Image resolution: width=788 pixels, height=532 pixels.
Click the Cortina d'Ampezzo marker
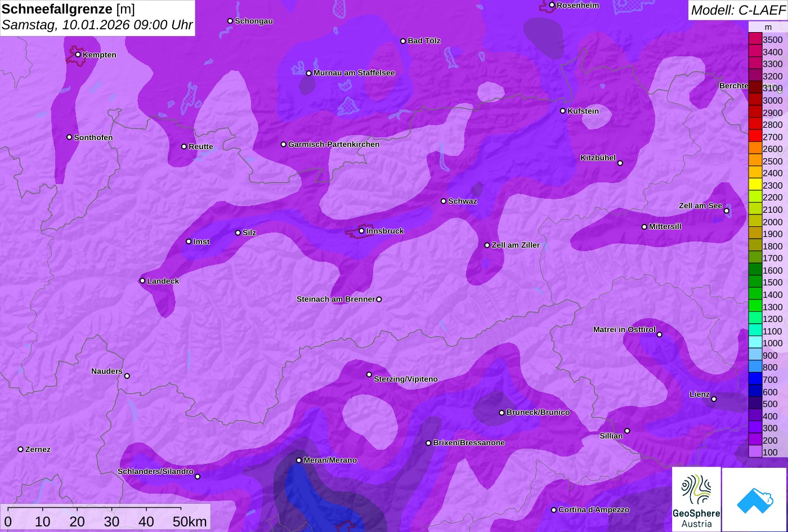coord(554,510)
